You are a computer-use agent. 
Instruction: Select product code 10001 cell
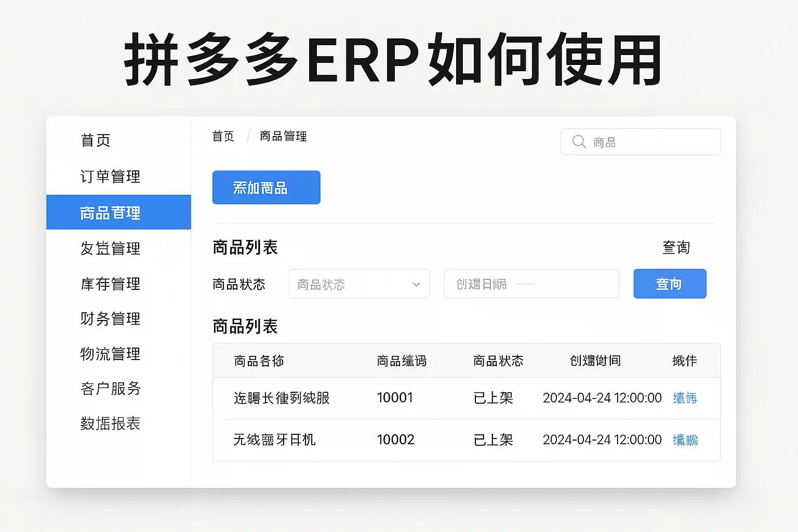(395, 398)
